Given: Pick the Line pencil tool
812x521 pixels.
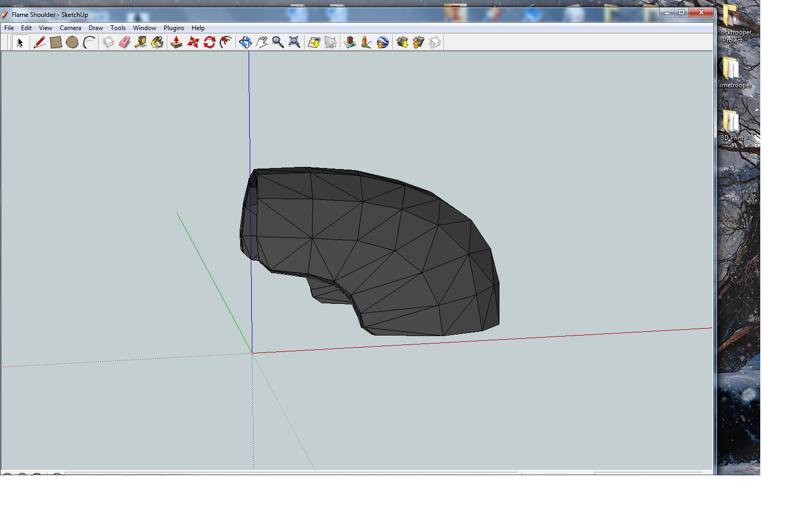Looking at the screenshot, I should (x=39, y=42).
